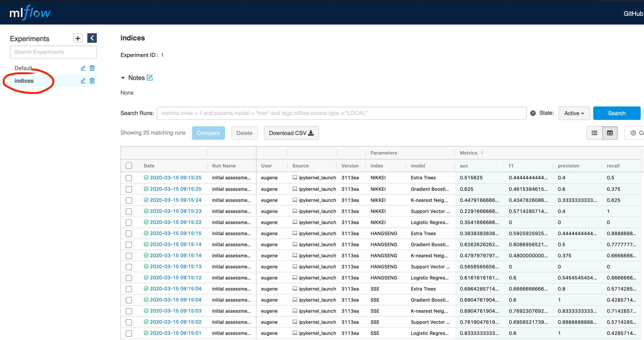Open the search runs help icon

coord(533,113)
